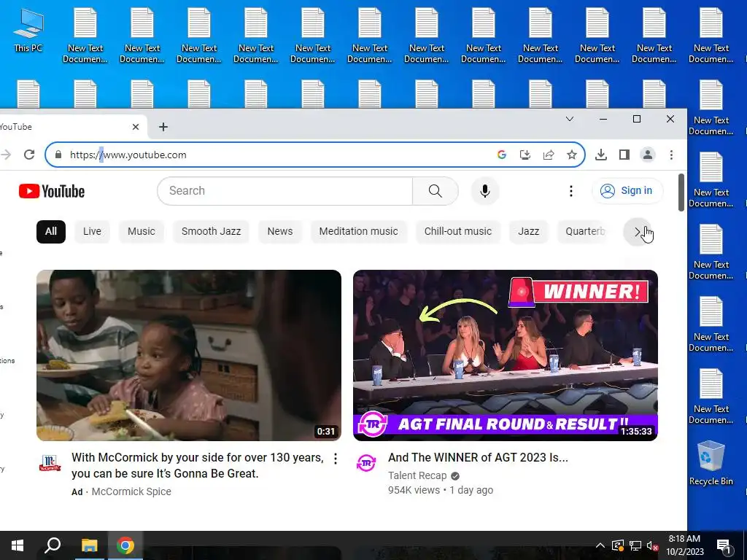
Task: Reload the page in Chrome
Action: tap(29, 155)
